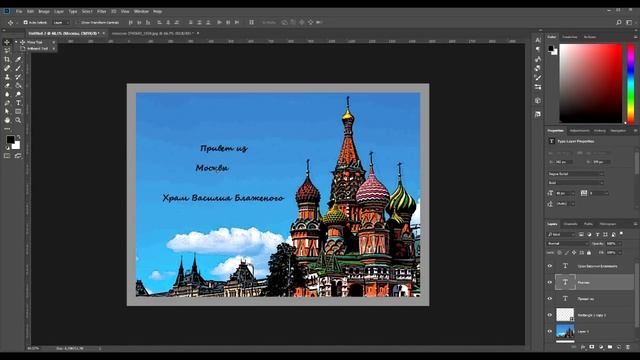Click the foreground color swatch in toolbox

pyautogui.click(x=10, y=140)
